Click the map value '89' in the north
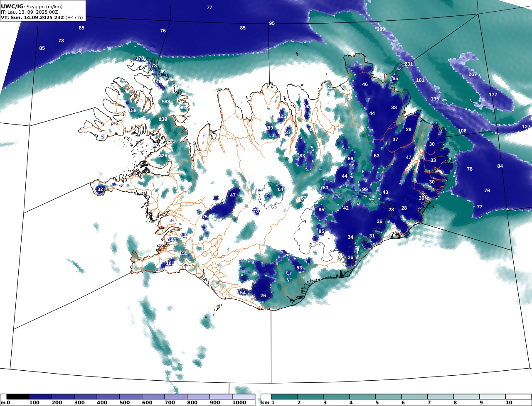532x406 pixels. tap(270, 128)
